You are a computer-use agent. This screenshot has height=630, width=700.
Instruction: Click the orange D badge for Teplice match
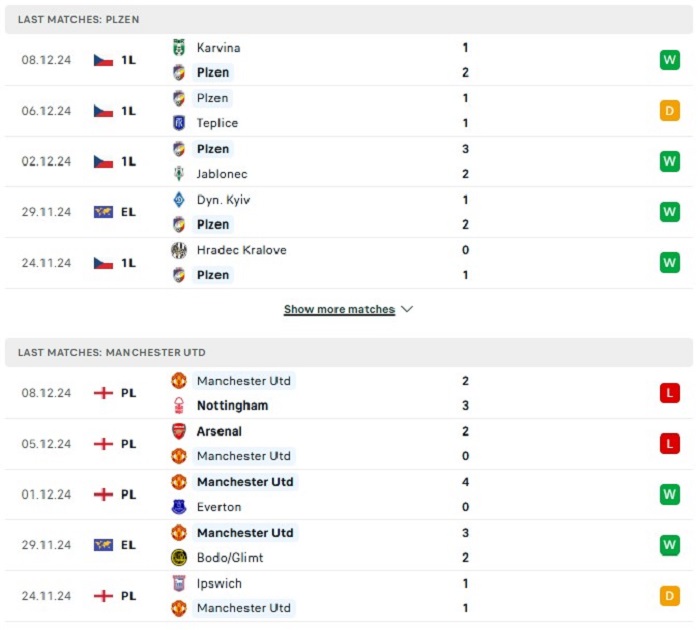[x=670, y=111]
